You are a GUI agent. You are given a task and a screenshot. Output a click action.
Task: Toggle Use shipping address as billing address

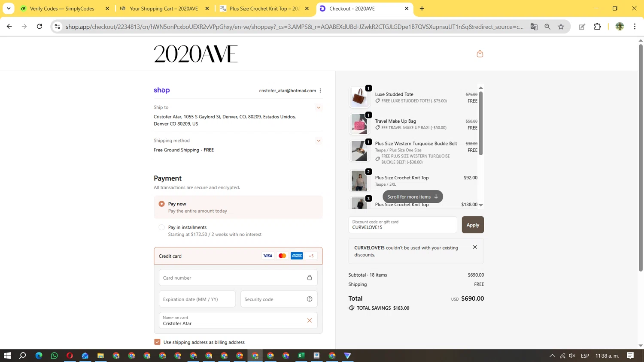coord(157,342)
